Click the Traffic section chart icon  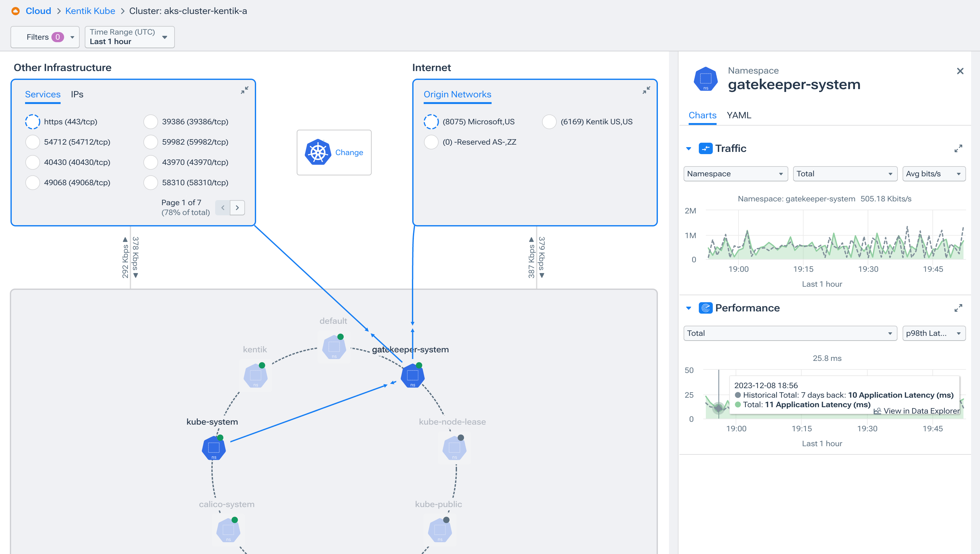click(706, 148)
